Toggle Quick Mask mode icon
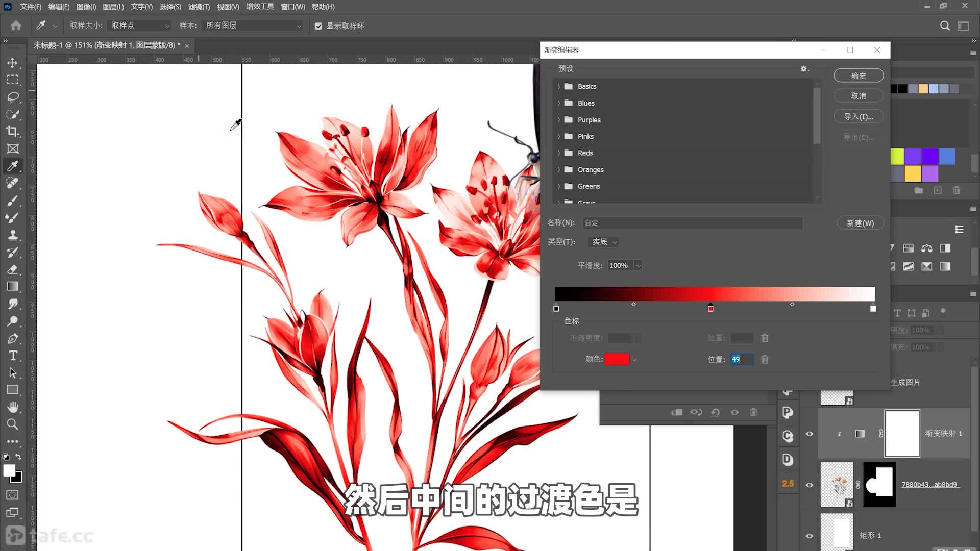This screenshot has width=980, height=551. tap(12, 495)
